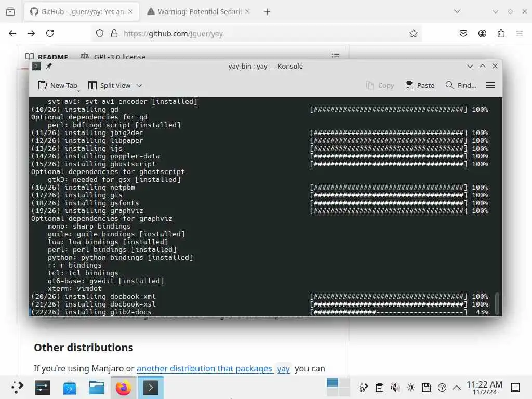Toggle the pin on Konsole title bar
Screen dimensions: 532x399
pyautogui.click(x=49, y=66)
